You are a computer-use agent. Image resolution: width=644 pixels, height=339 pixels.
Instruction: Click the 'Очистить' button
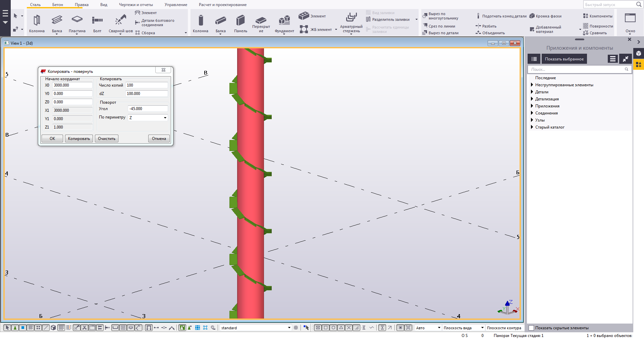106,139
